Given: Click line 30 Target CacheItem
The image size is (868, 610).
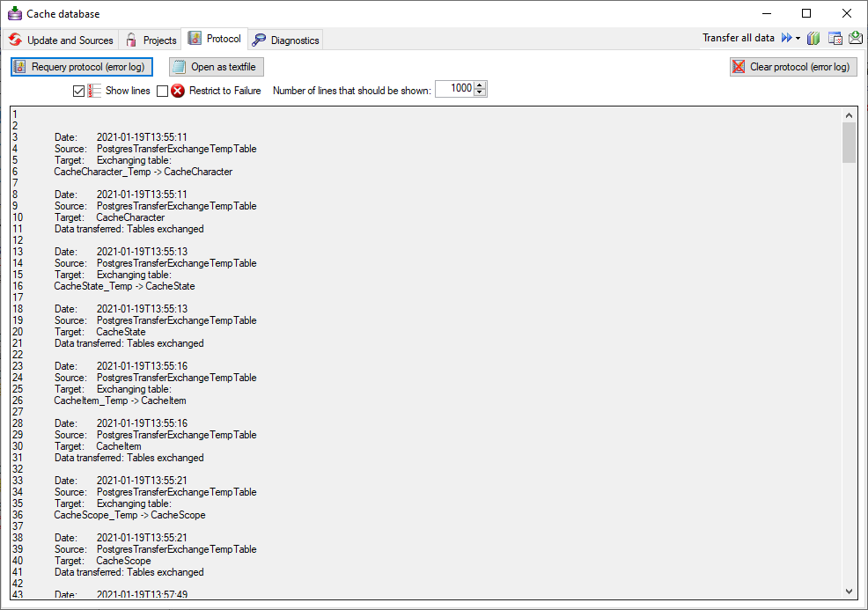Looking at the screenshot, I should [119, 446].
